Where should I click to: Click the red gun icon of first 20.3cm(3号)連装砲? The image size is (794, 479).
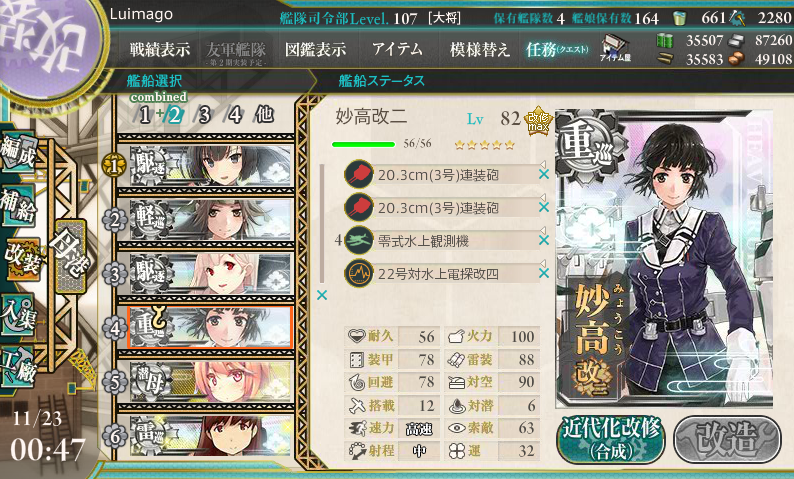(x=359, y=175)
